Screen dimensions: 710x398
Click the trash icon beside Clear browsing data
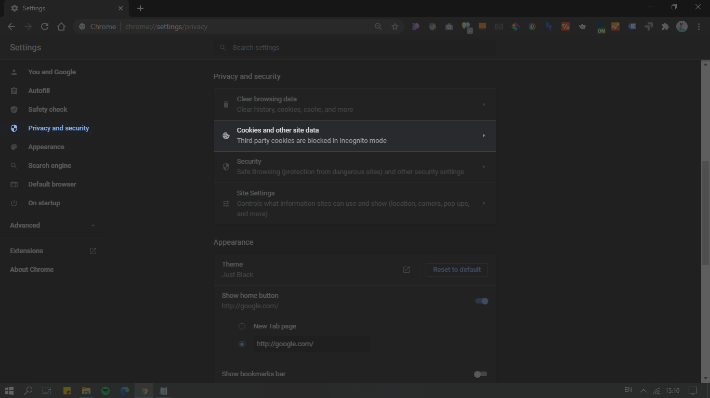click(226, 104)
